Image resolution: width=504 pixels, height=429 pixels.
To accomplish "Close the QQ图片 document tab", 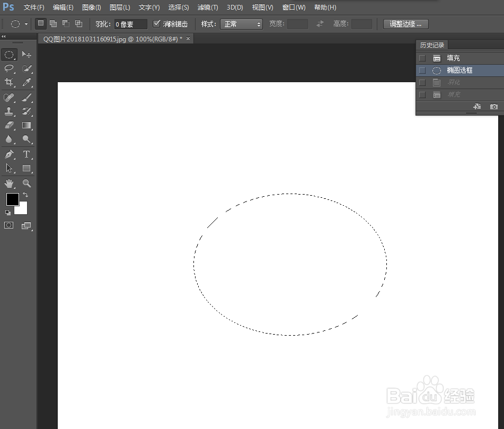I will tap(188, 39).
